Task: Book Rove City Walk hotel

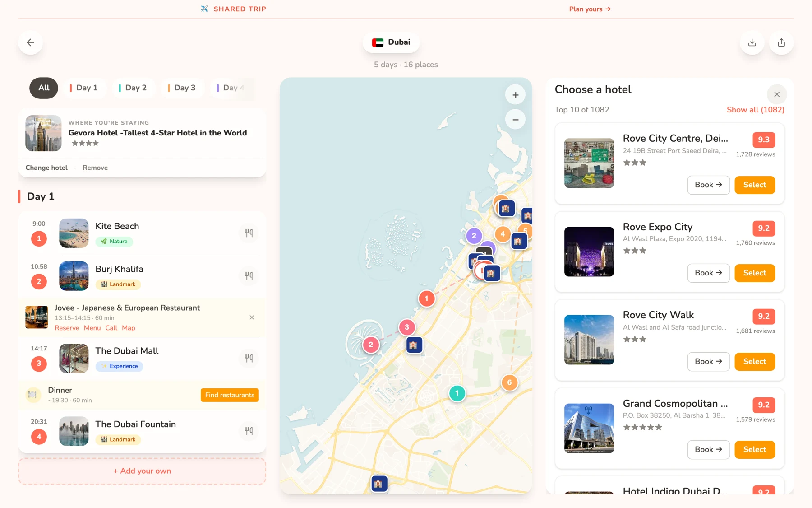Action: (708, 361)
